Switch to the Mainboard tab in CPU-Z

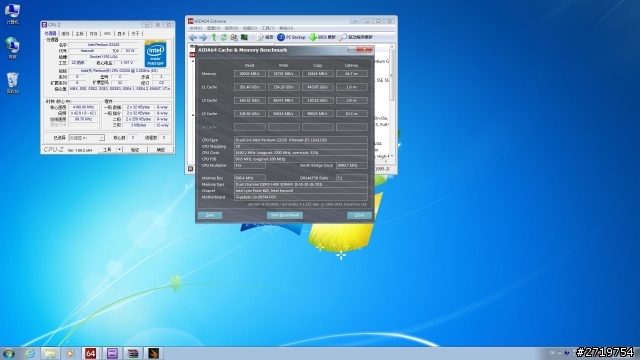coord(80,33)
